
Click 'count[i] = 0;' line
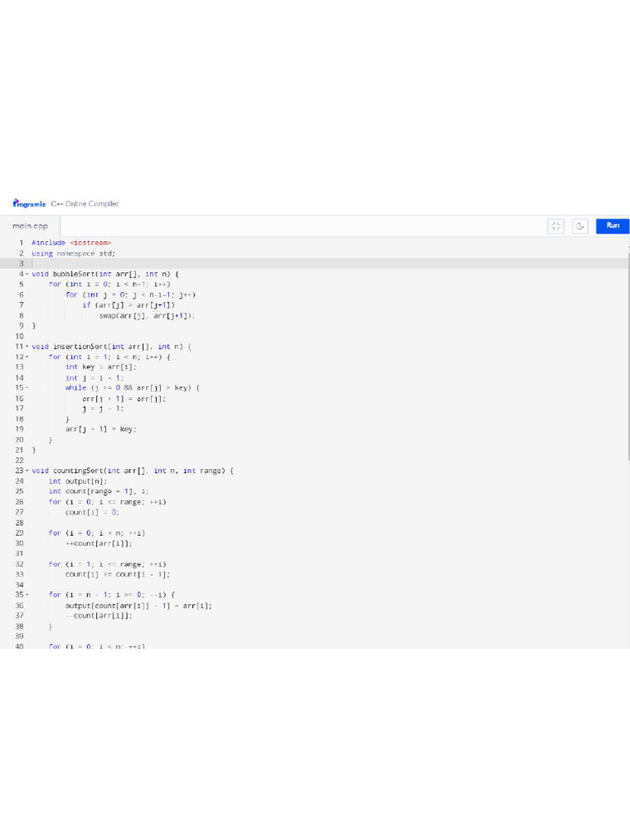[92, 512]
